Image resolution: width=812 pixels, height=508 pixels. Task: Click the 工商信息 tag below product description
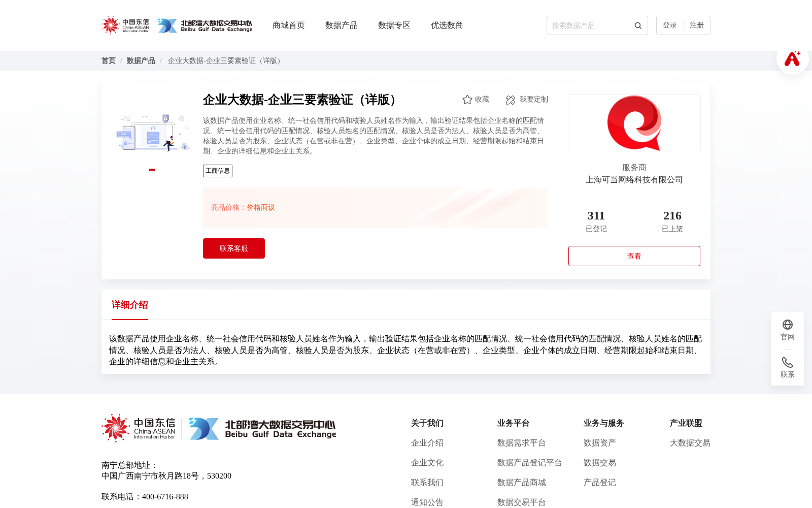(x=218, y=171)
